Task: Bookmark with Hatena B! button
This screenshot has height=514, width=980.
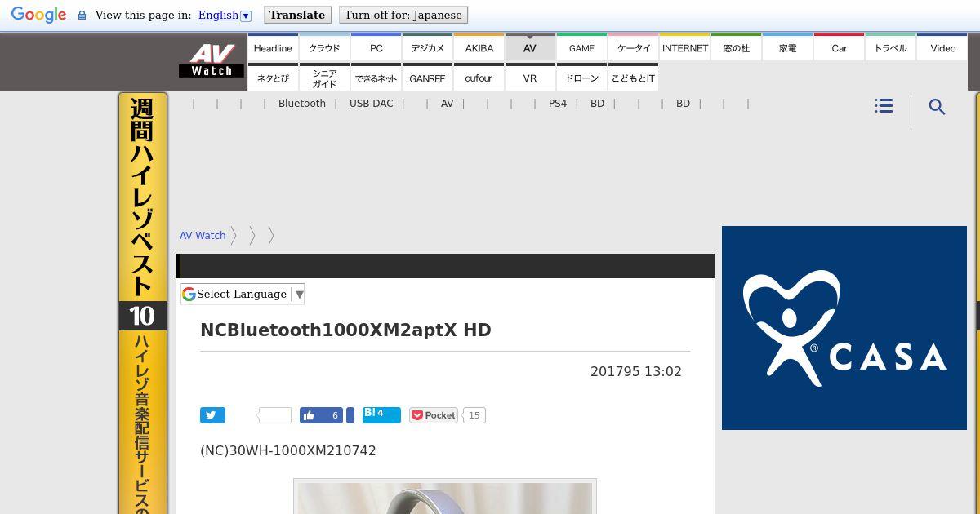Action: point(381,414)
